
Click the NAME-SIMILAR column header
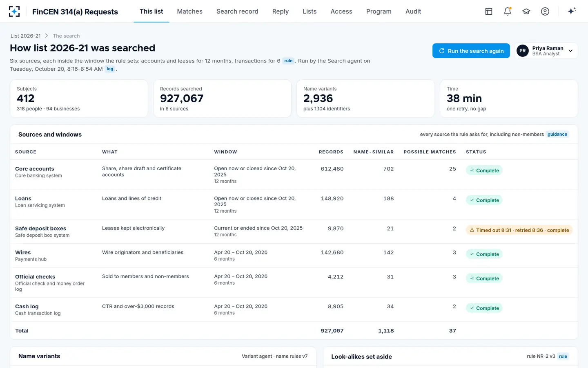pos(374,152)
